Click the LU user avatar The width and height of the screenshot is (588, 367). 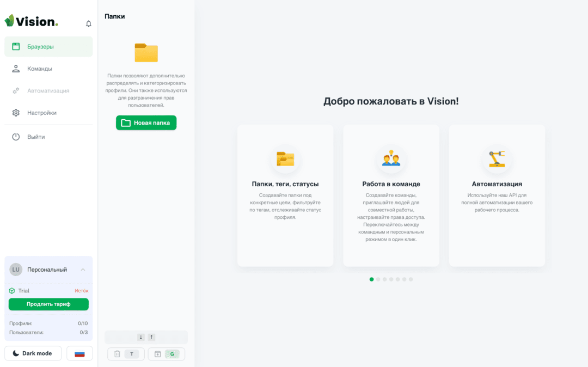16,270
